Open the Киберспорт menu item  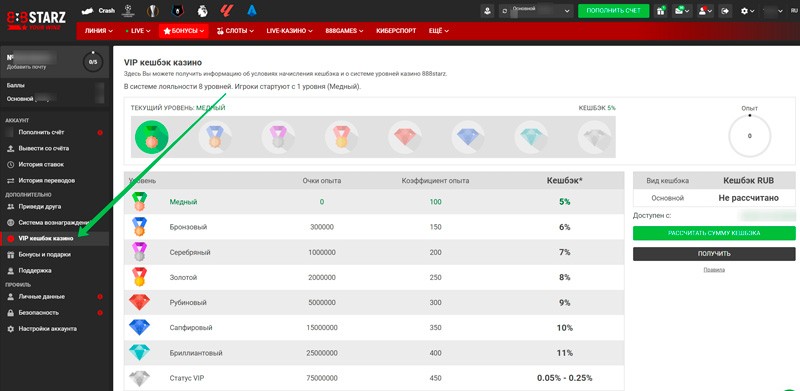pos(396,31)
